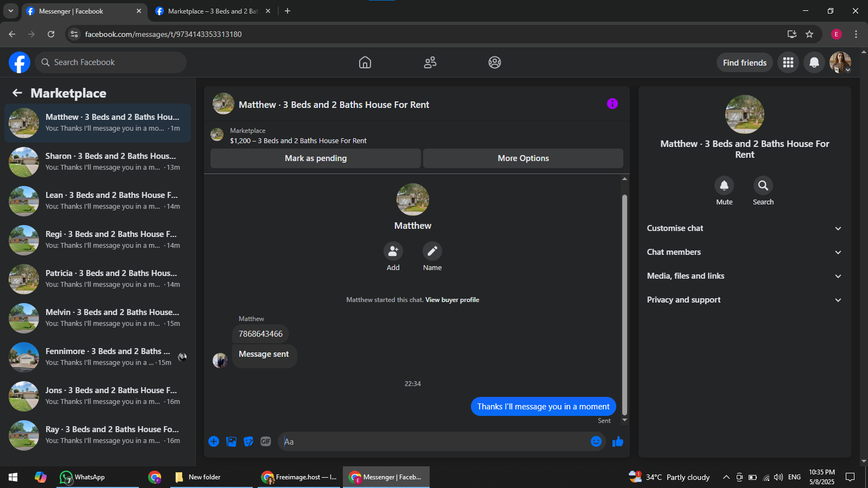Focus the Search Facebook field
Viewport: 868px width, 488px height.
(x=111, y=62)
